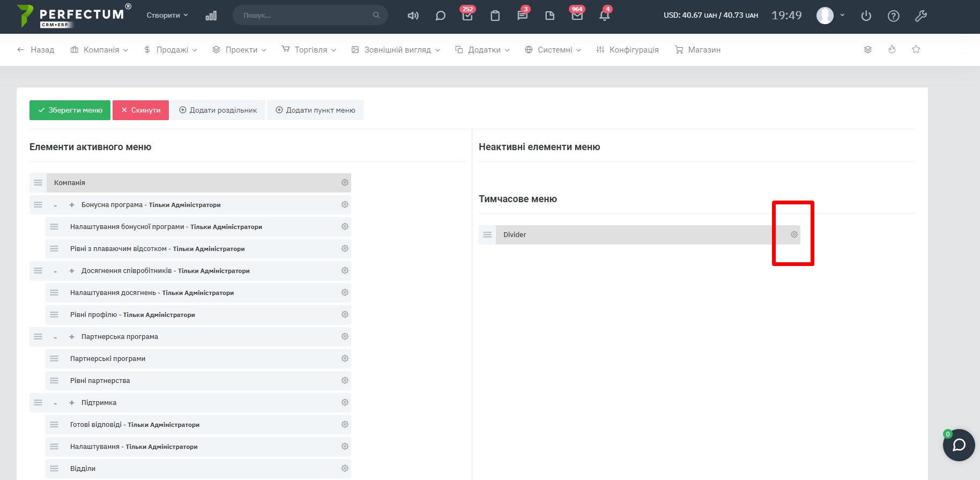
Task: Open the user avatar dropdown
Action: tap(830, 16)
